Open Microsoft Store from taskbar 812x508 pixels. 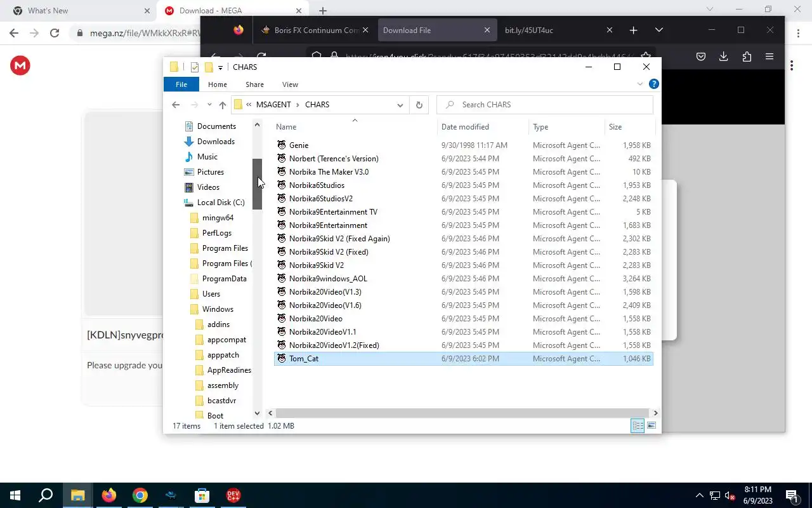[x=202, y=495]
